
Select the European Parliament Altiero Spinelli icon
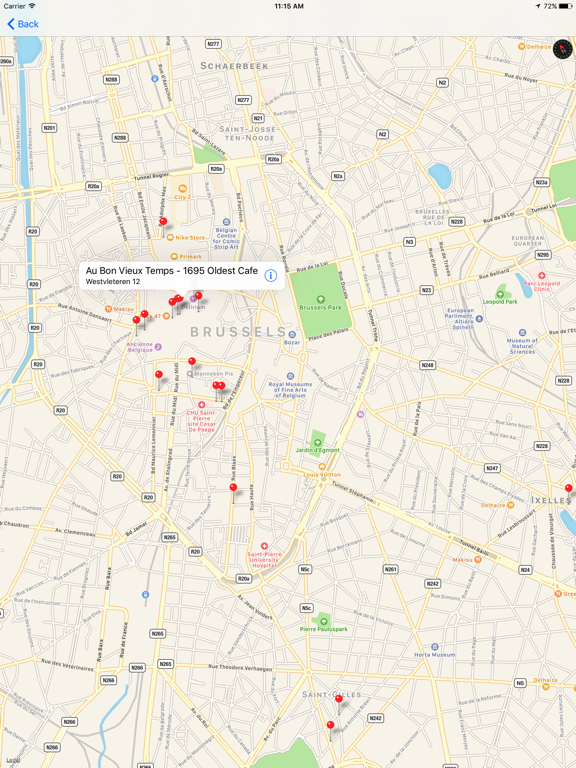coord(479,318)
